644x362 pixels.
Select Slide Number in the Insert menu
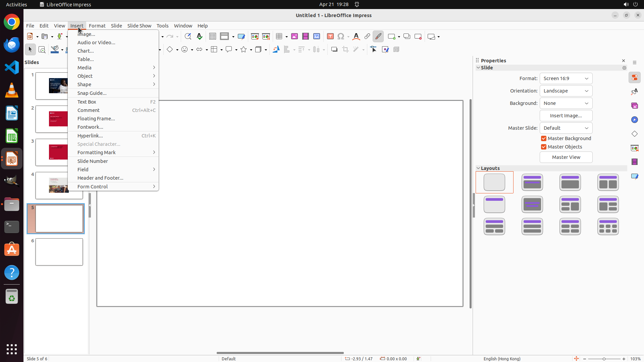pos(93,161)
